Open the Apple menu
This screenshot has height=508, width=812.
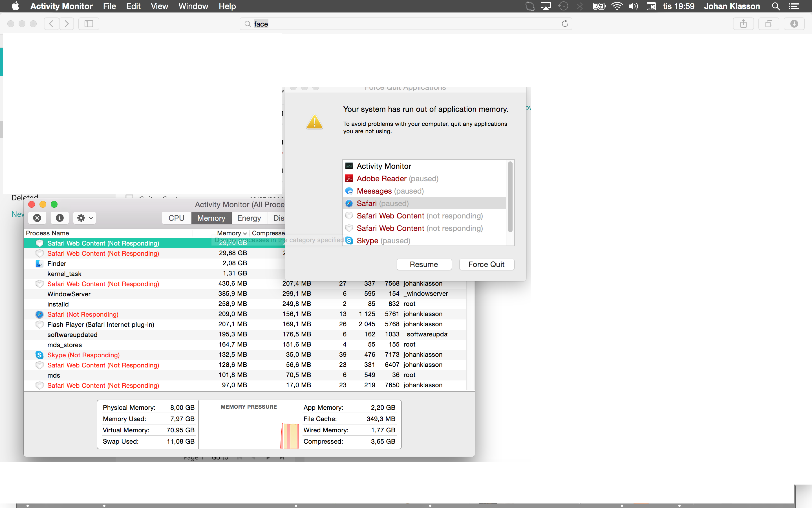point(16,6)
